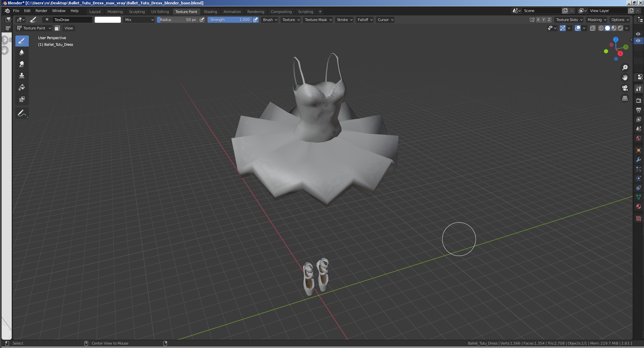
Task: Open the Mix blend mode dropdown
Action: coord(139,20)
